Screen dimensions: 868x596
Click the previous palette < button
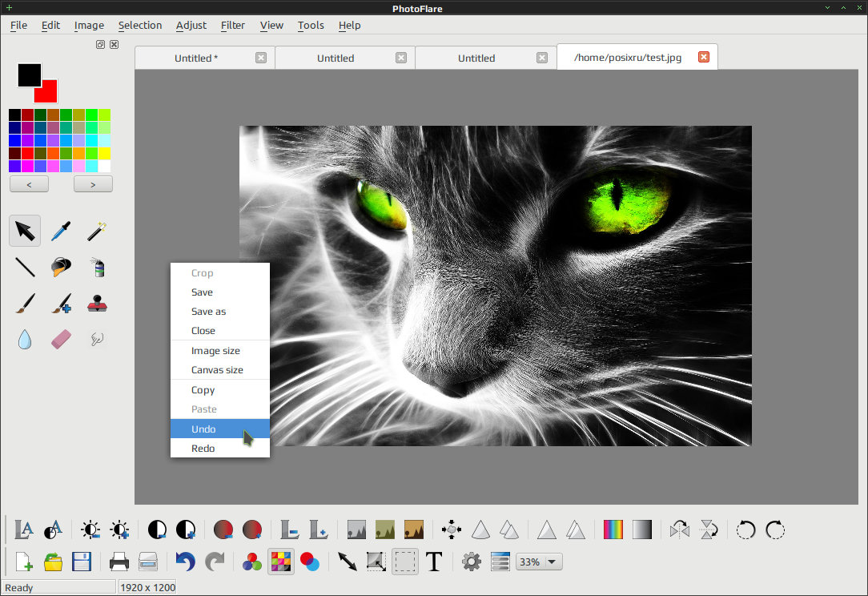(x=30, y=184)
